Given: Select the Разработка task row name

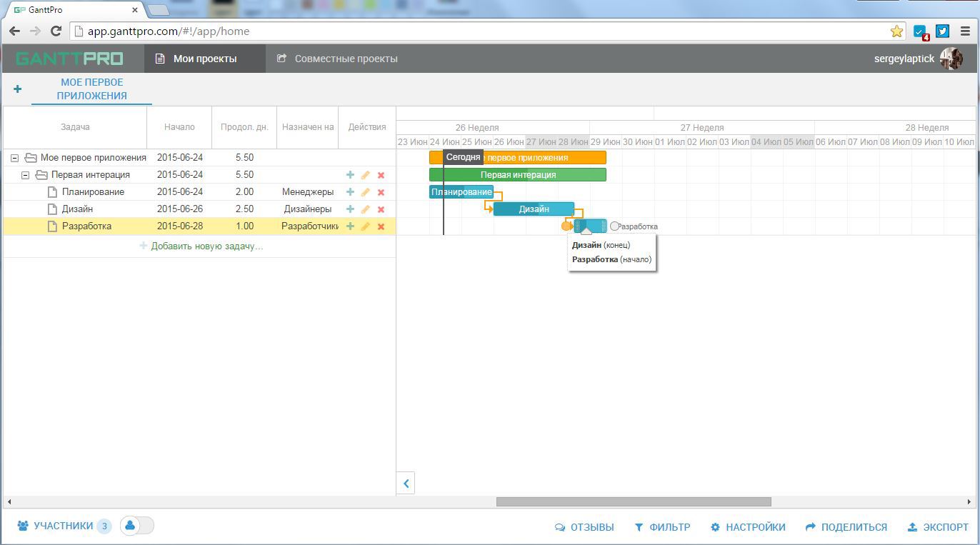Looking at the screenshot, I should 86,226.
